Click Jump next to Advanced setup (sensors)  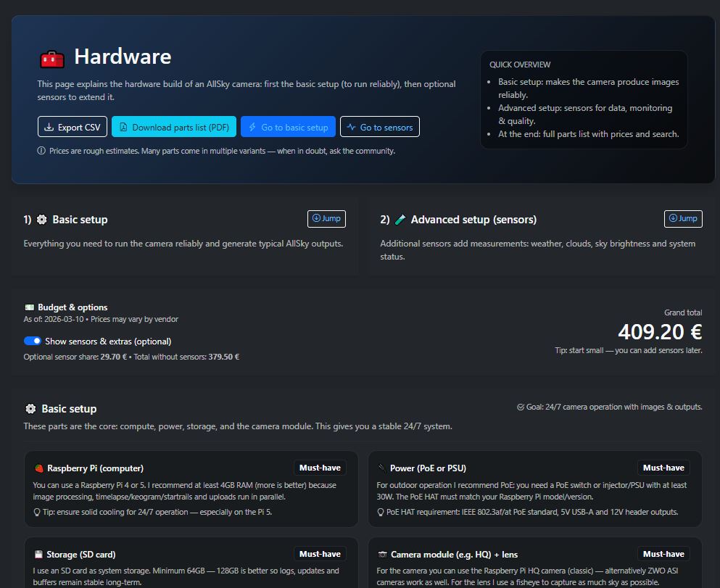tap(682, 218)
